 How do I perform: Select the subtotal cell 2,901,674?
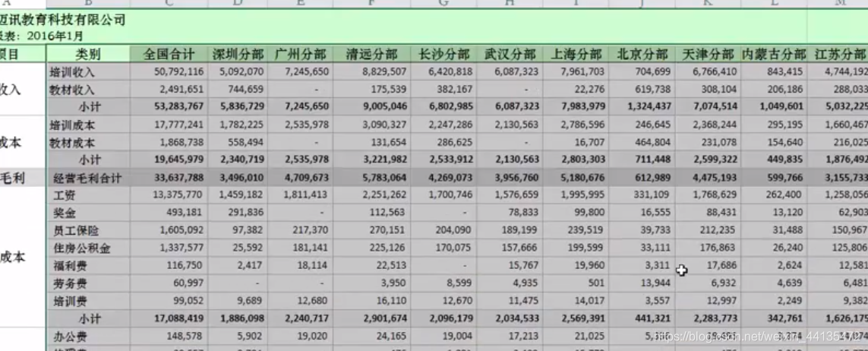(x=371, y=319)
